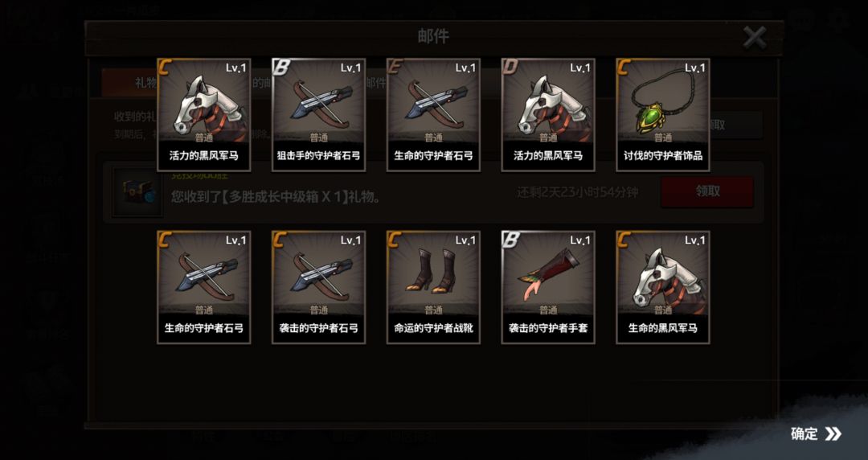Image resolution: width=868 pixels, height=460 pixels.
Task: Open the 生命的黑风军马 horse card
Action: (662, 287)
